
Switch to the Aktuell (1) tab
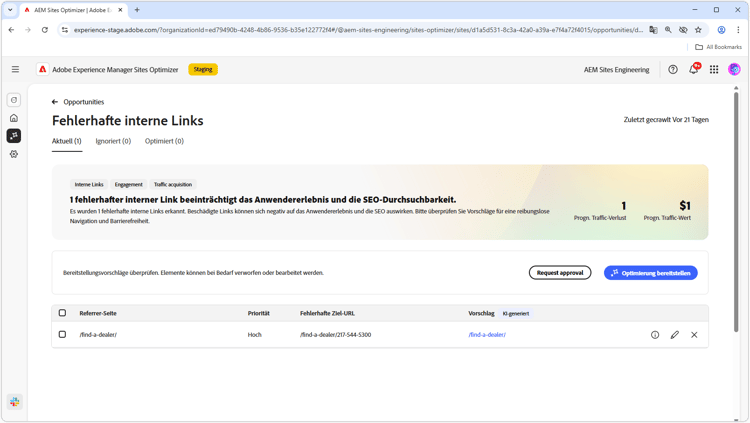pyautogui.click(x=67, y=141)
